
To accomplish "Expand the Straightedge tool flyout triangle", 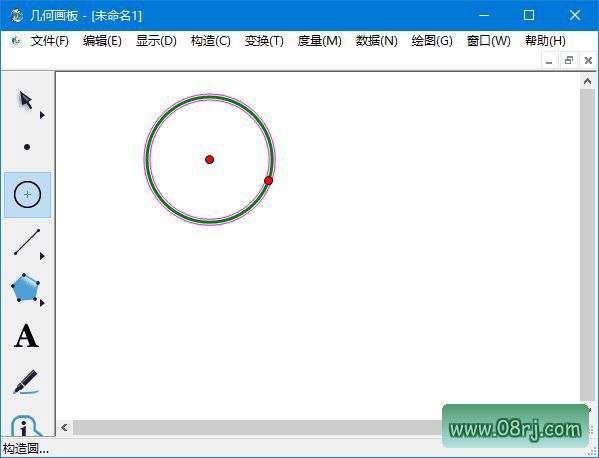I will (x=42, y=256).
